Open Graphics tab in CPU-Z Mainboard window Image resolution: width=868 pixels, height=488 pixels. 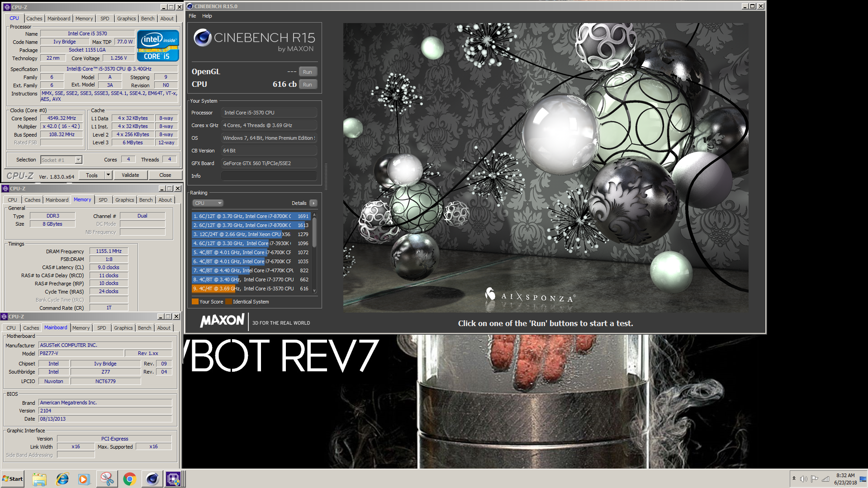123,328
